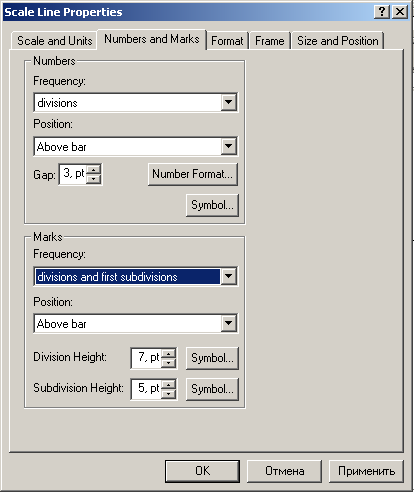Increase Division Height using up spinner

169,354
